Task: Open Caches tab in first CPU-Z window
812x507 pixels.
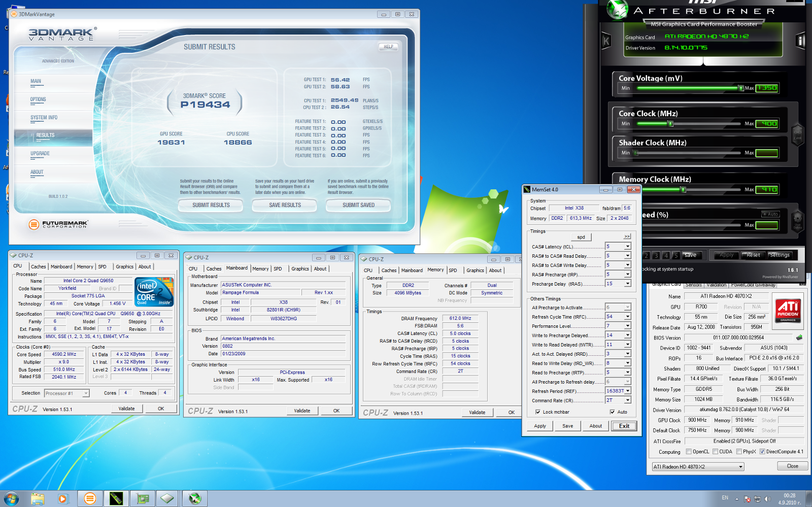Action: 39,266
